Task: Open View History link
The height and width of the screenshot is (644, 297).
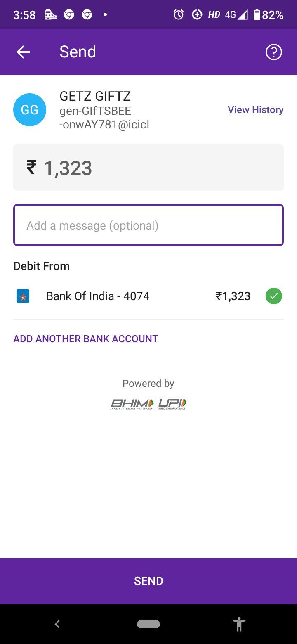Action: point(255,110)
